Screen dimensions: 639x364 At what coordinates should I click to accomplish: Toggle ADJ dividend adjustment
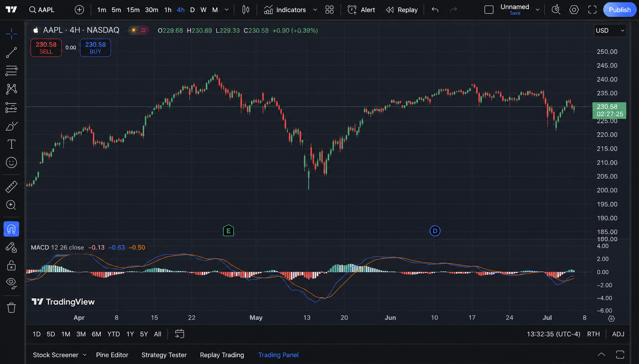pyautogui.click(x=618, y=334)
